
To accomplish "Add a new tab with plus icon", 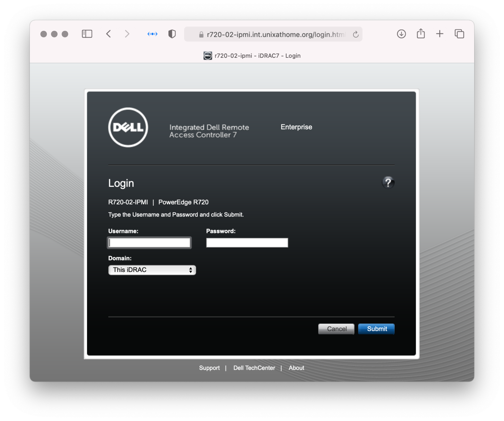I will pos(440,34).
